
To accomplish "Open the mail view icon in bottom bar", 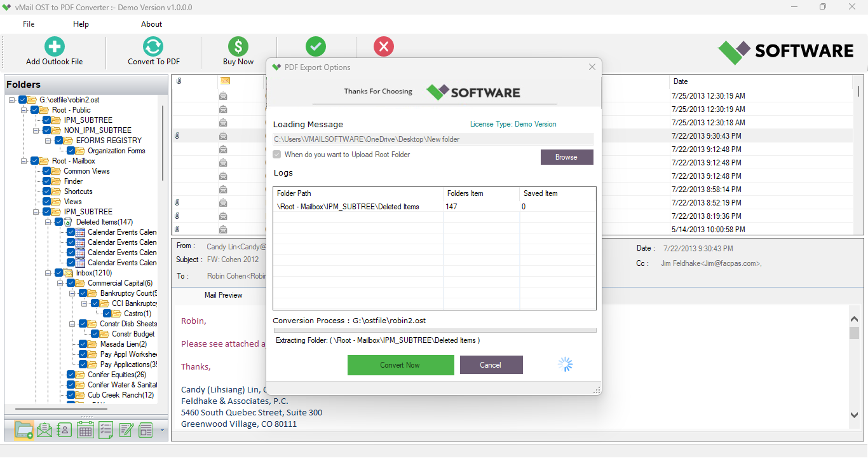I will click(x=44, y=431).
